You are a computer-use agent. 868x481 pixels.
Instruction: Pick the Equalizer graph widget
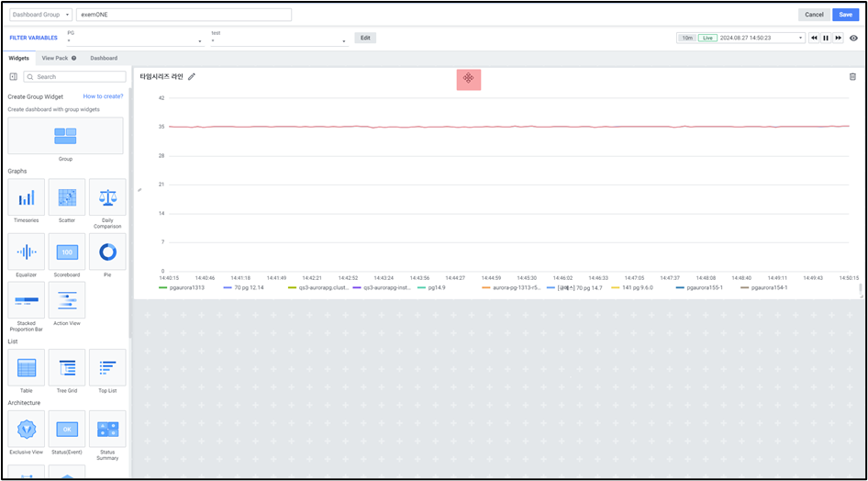[26, 252]
